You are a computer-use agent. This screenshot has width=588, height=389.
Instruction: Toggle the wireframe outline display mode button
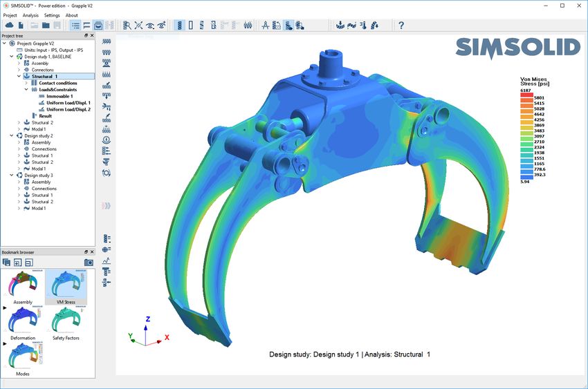(191, 25)
